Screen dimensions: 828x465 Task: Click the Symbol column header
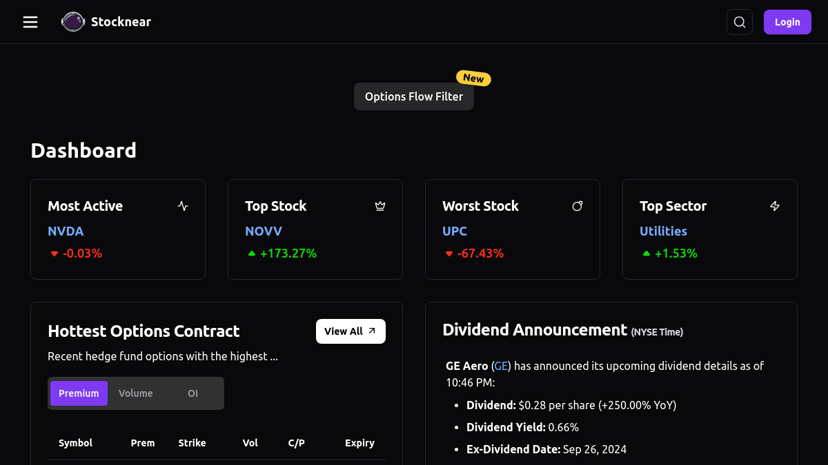(76, 443)
